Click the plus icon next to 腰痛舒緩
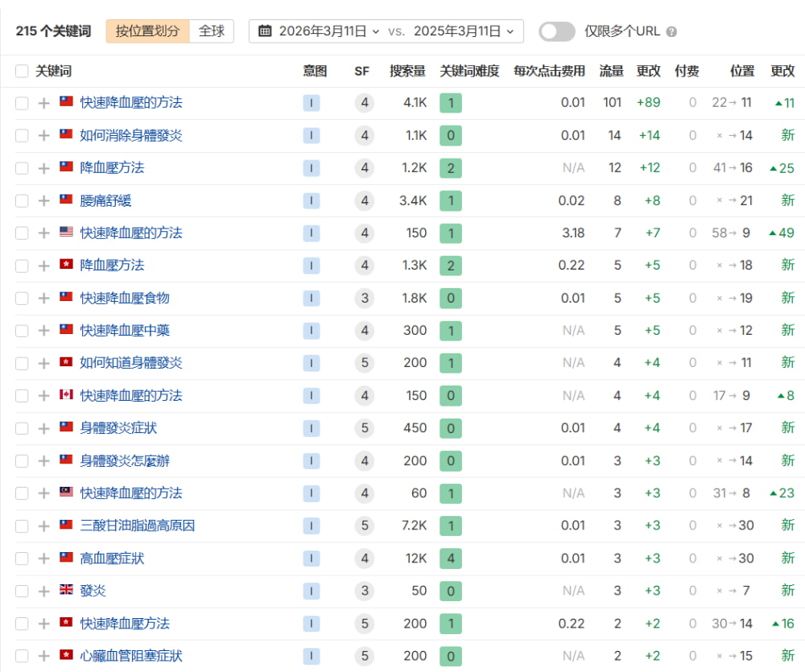Viewport: 805px width, 672px height. coord(43,200)
